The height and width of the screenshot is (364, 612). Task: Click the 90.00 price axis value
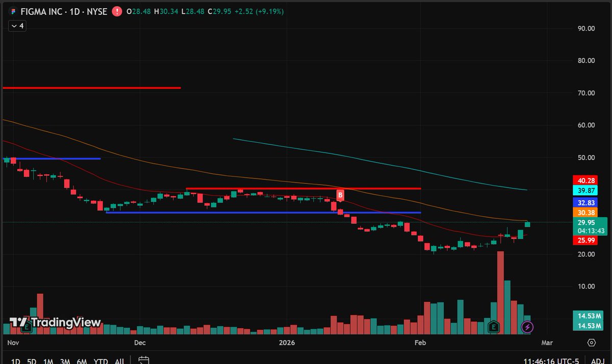click(586, 29)
